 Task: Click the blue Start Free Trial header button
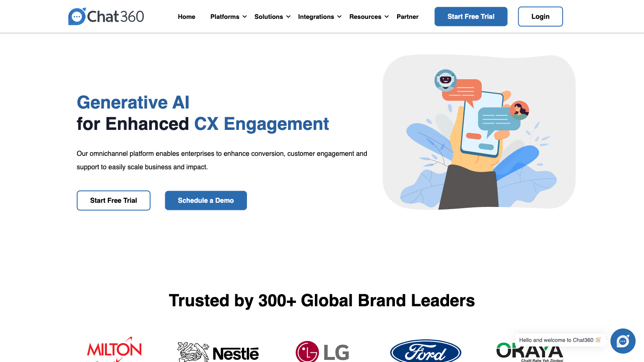pos(471,16)
